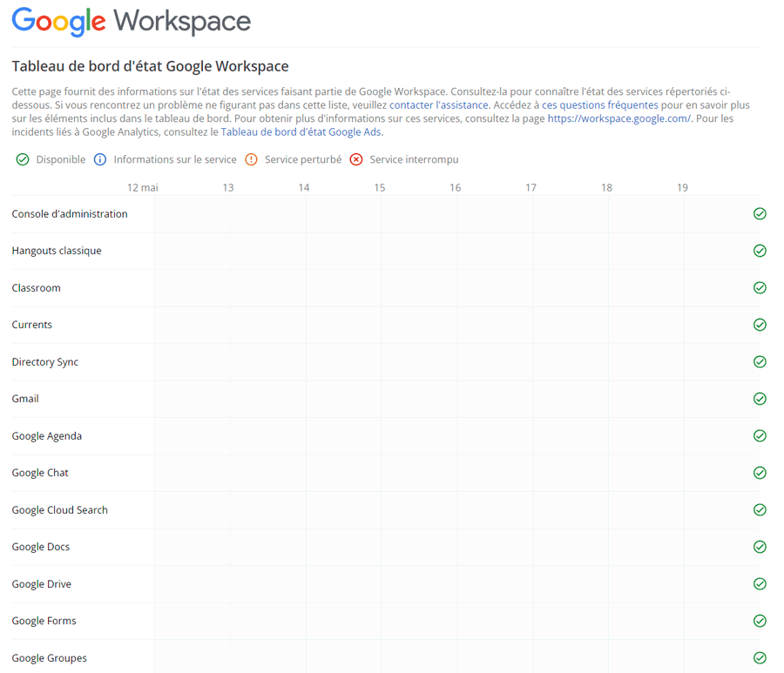784x673 pixels.
Task: Select the 13 date column header
Action: pyautogui.click(x=228, y=187)
